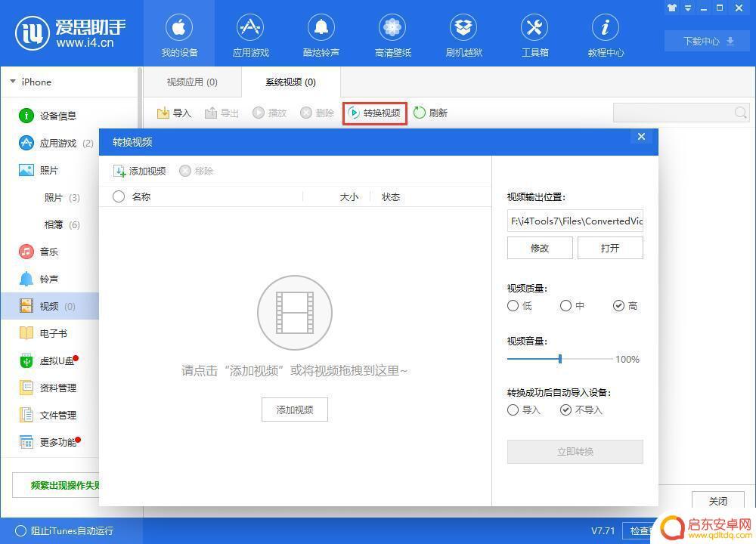Open the title bar dropdown menu arrow
Screen dimensions: 756x544
(x=688, y=8)
